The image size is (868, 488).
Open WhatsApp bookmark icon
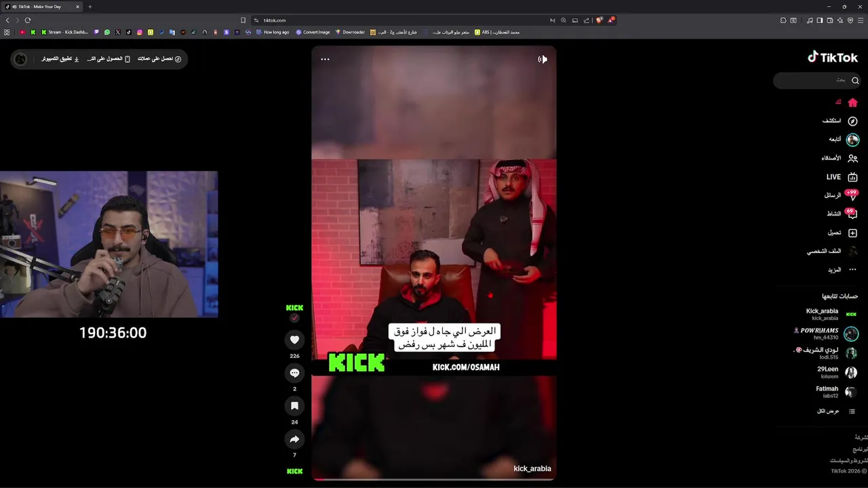pyautogui.click(x=107, y=32)
